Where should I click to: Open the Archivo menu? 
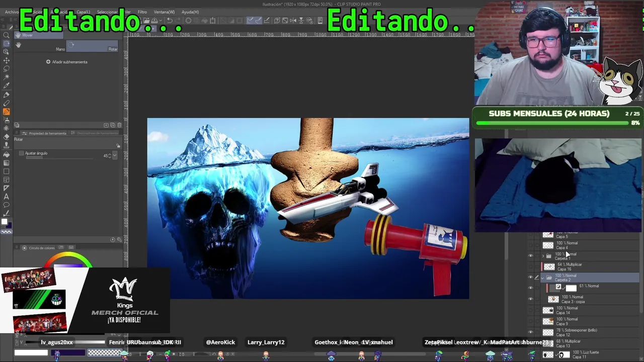[x=12, y=12]
